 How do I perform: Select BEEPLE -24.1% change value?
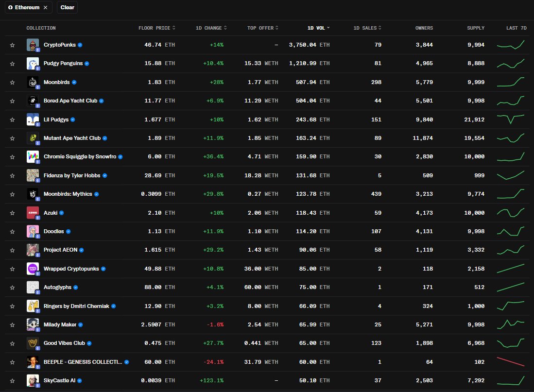click(213, 362)
